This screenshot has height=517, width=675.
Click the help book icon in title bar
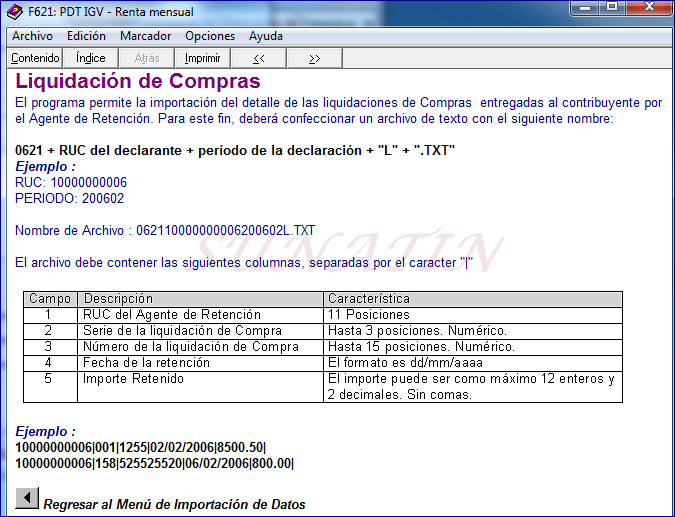tap(15, 12)
